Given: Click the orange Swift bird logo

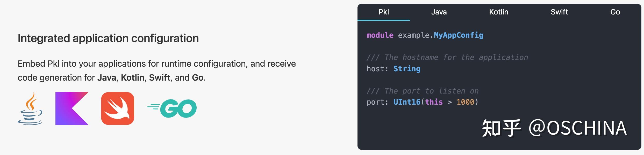Looking at the screenshot, I should (118, 109).
